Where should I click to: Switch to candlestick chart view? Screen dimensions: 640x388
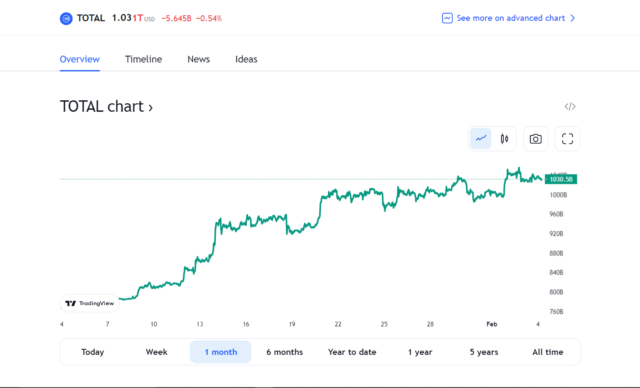[x=504, y=139]
